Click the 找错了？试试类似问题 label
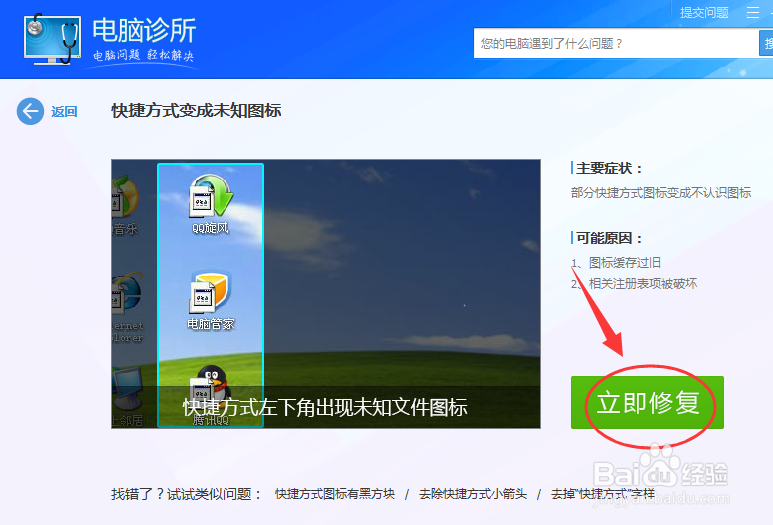 186,493
